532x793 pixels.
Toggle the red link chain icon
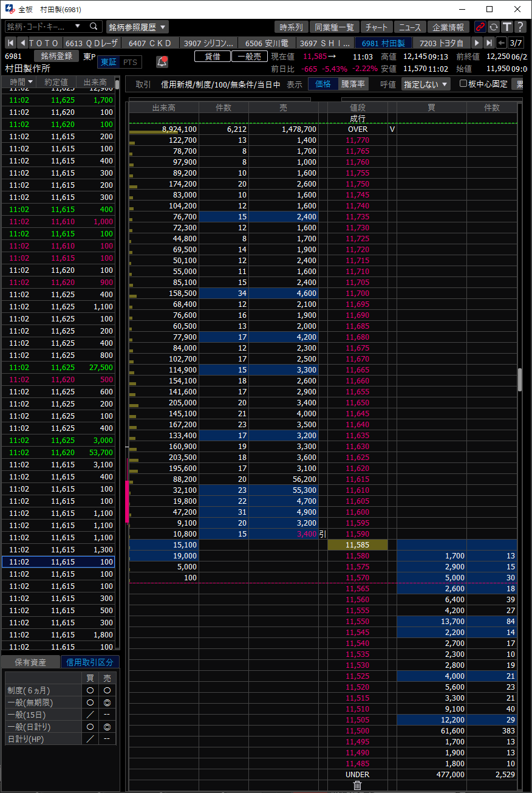coord(480,27)
